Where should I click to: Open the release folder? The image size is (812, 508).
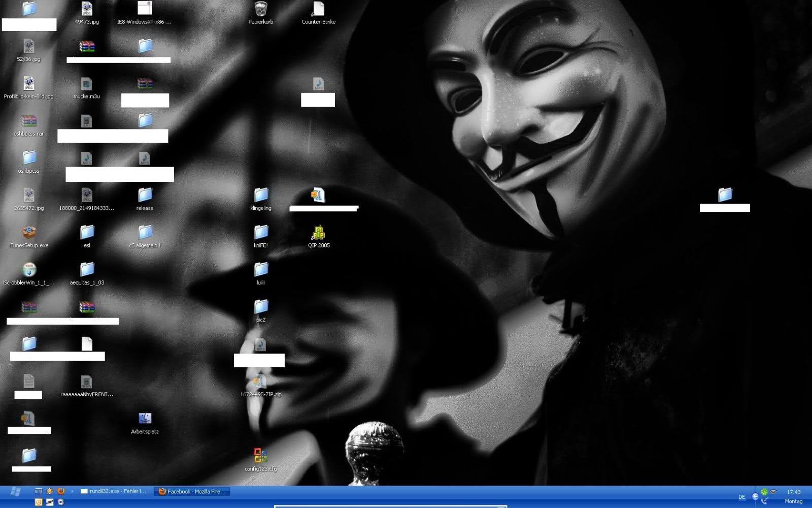point(145,196)
